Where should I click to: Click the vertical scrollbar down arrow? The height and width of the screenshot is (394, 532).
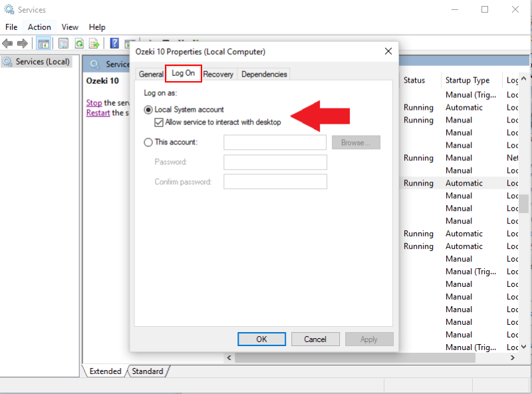click(x=523, y=347)
